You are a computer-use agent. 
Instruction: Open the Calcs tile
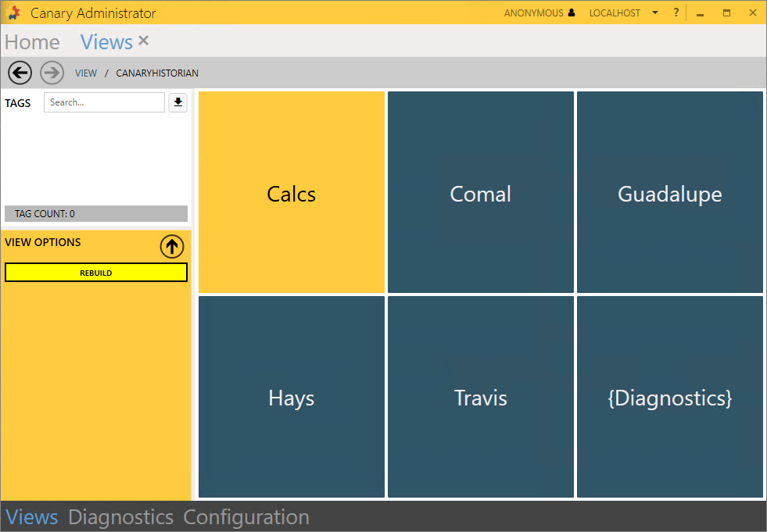tap(292, 193)
